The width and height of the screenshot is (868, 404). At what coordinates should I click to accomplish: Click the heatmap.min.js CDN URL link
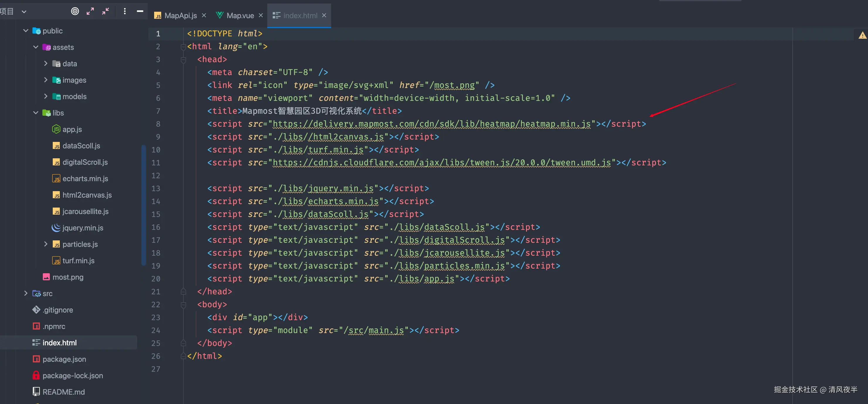(431, 124)
